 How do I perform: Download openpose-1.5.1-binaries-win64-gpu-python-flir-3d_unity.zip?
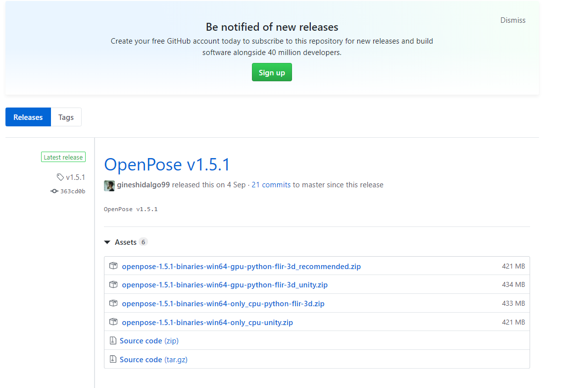[225, 285]
